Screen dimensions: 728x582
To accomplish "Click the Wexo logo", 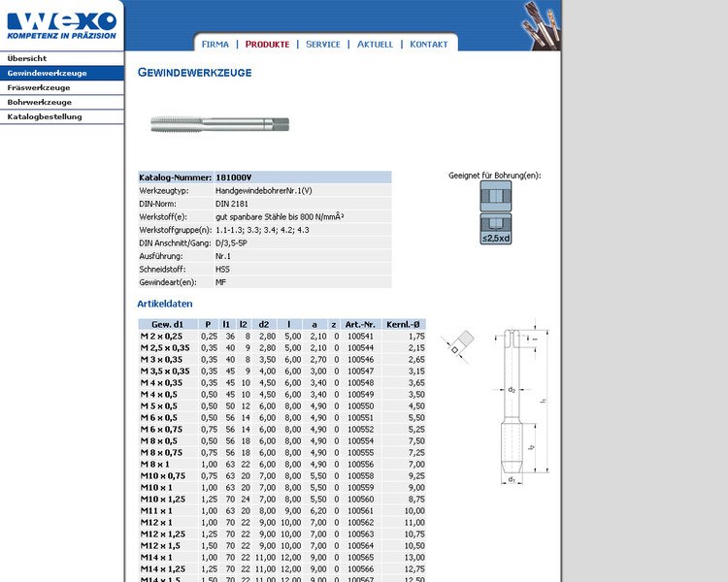I will pos(62,25).
